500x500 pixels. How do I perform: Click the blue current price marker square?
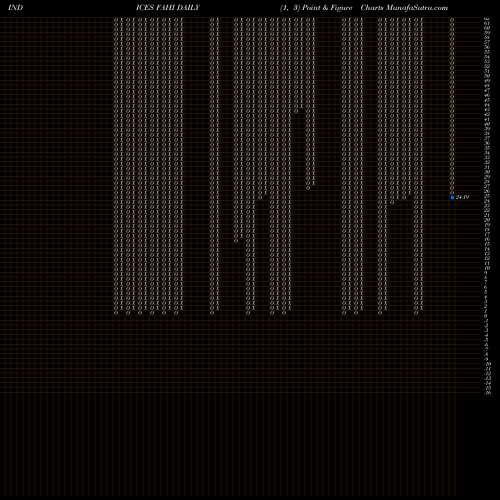pyautogui.click(x=452, y=198)
